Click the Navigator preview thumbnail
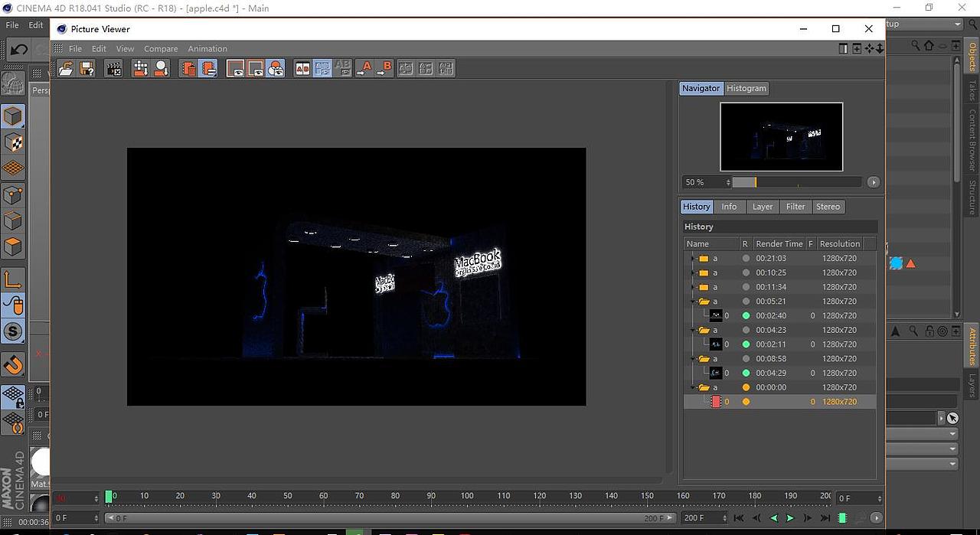Image resolution: width=980 pixels, height=535 pixels. point(781,137)
